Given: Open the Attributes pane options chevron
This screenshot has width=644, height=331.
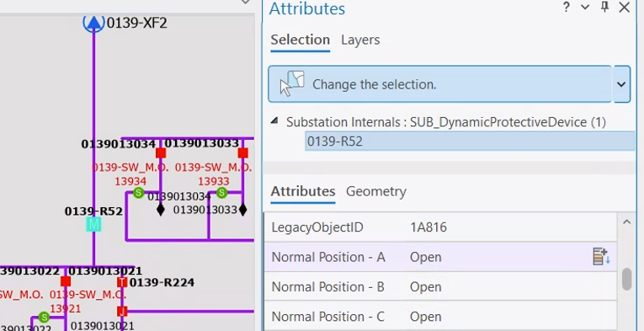Looking at the screenshot, I should [585, 7].
